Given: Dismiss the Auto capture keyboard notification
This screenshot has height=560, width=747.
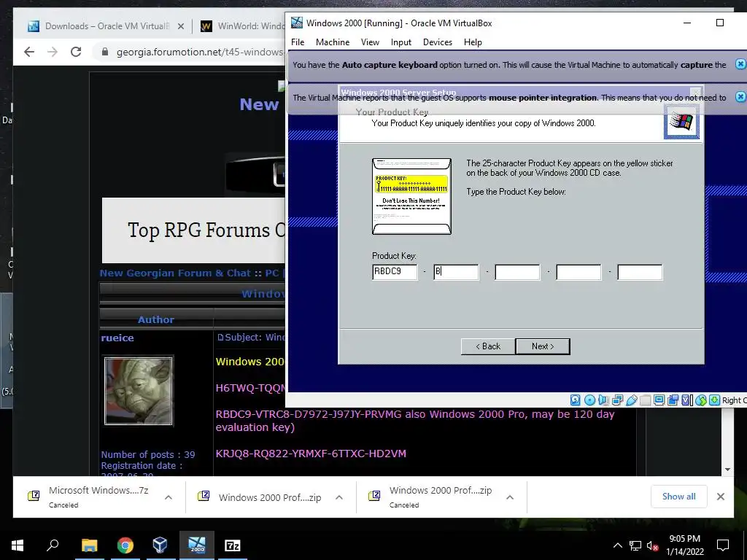Looking at the screenshot, I should [x=740, y=64].
